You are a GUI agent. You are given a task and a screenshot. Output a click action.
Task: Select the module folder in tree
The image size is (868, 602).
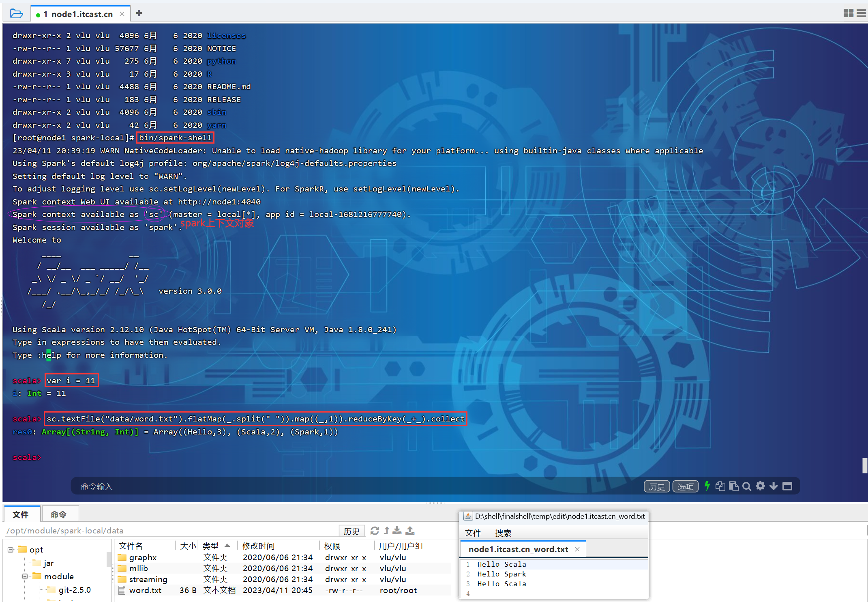tap(54, 576)
